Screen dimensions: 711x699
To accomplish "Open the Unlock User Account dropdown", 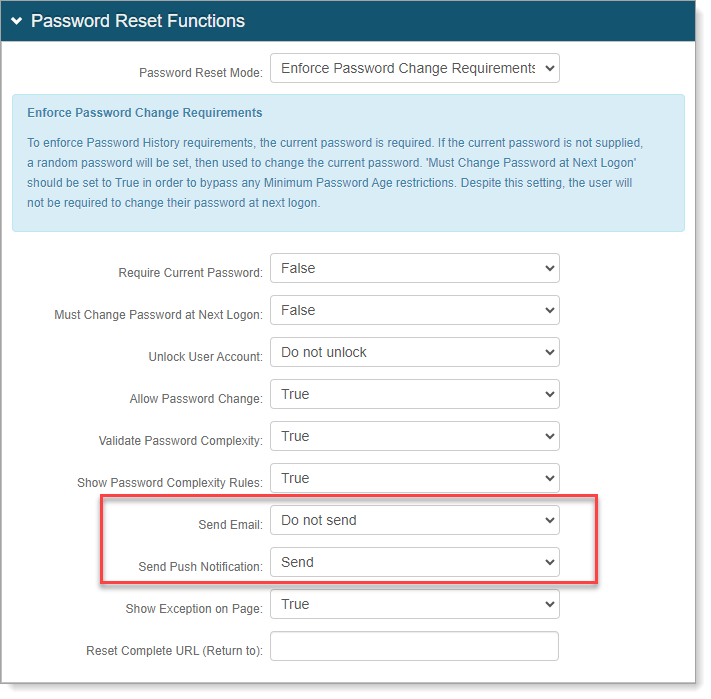I will [414, 353].
